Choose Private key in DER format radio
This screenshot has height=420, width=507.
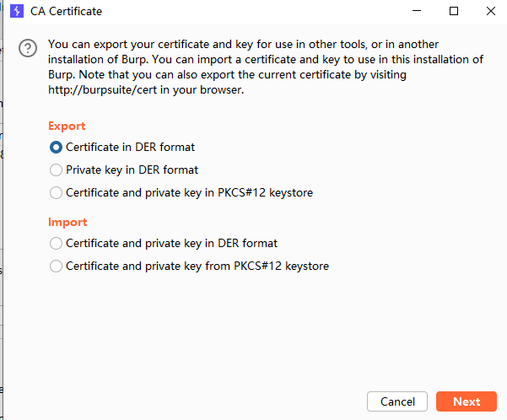click(57, 170)
